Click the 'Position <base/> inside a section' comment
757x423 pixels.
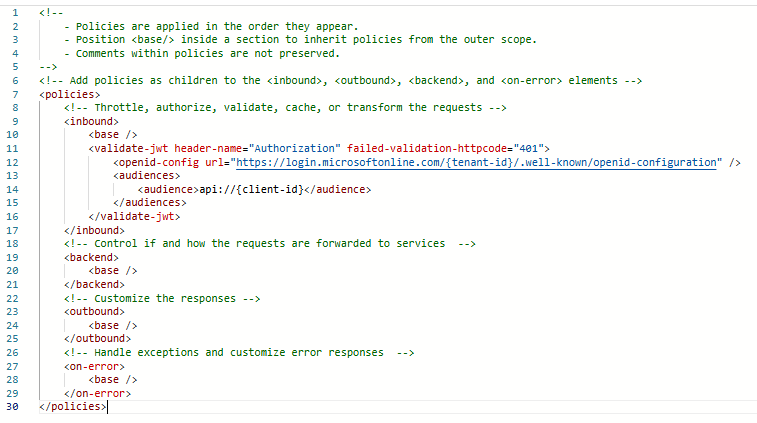(x=300, y=40)
